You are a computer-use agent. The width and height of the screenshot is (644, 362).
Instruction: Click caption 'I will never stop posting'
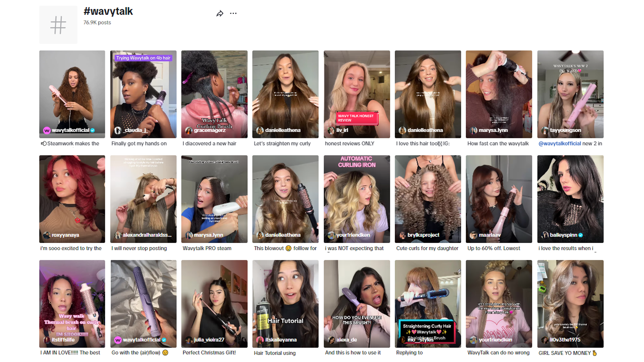[x=139, y=248]
